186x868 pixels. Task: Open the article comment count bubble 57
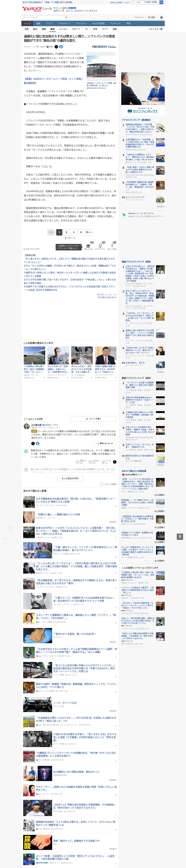point(43,47)
